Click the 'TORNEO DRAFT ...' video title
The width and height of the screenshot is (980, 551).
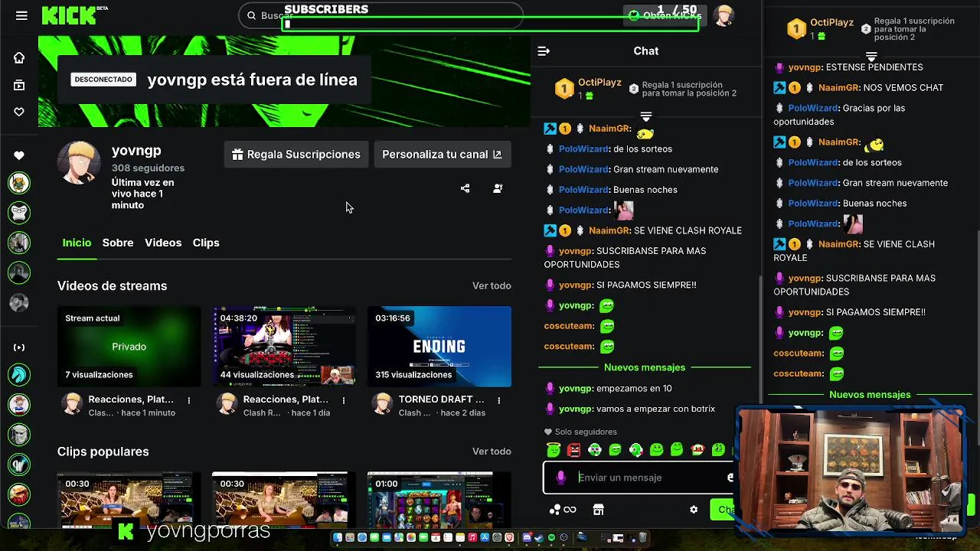442,399
